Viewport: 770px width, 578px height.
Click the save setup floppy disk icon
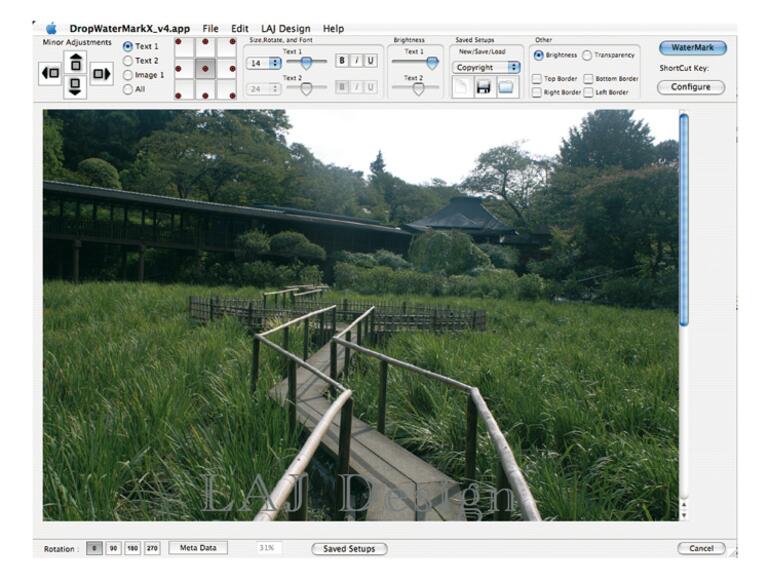coord(484,88)
